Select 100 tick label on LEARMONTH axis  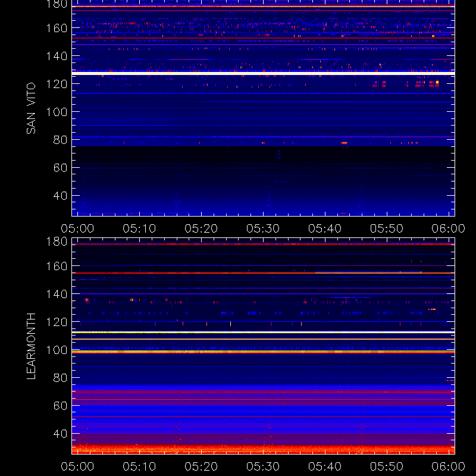[x=57, y=350]
